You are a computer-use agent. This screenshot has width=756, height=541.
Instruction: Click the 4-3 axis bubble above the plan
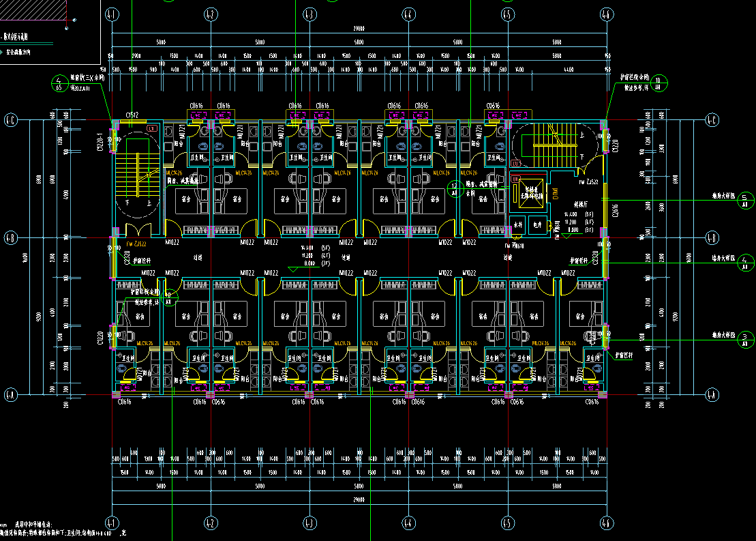(x=309, y=14)
